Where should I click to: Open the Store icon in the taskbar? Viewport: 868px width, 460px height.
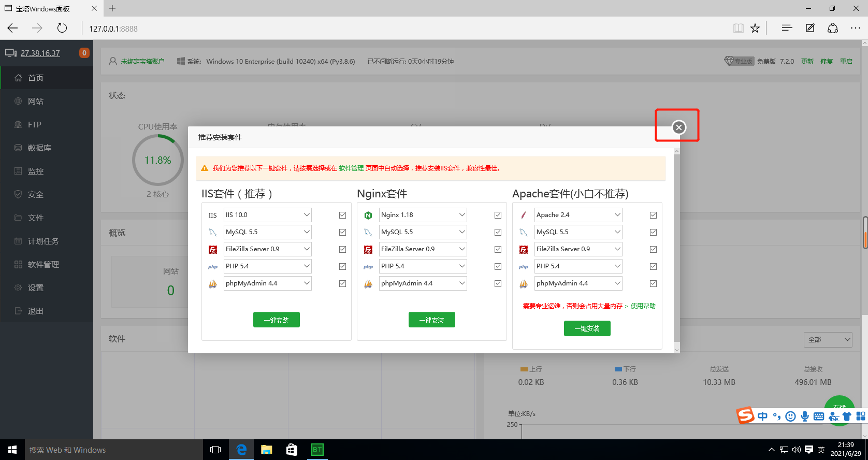tap(292, 450)
